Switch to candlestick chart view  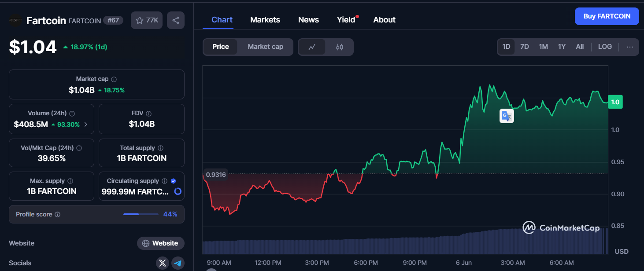point(339,47)
